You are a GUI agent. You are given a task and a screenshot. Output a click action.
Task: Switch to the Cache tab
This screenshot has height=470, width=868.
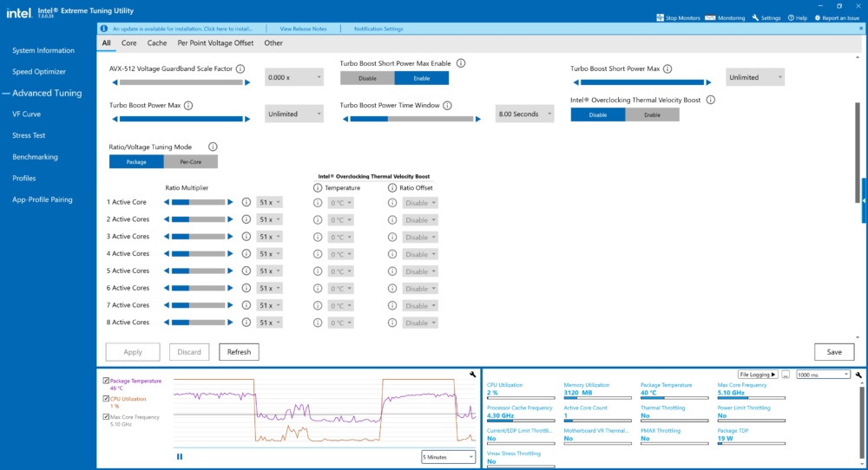(x=156, y=43)
